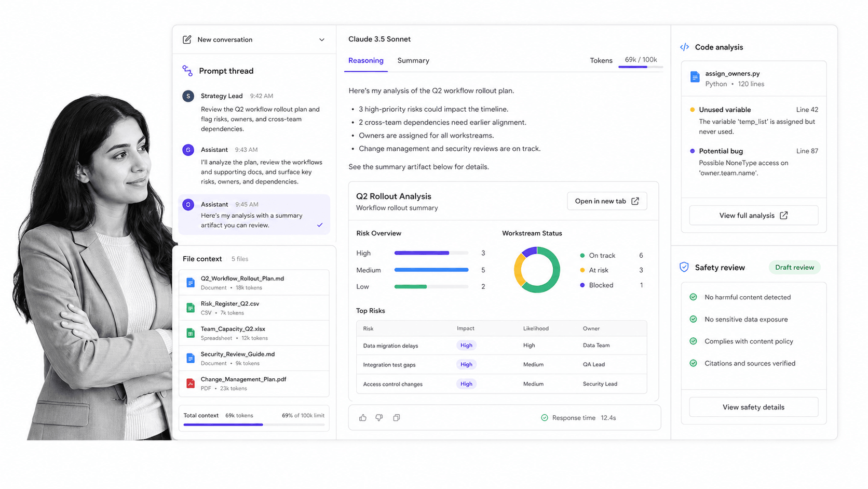The width and height of the screenshot is (868, 489).
Task: Expand the New conversation dropdown chevron
Action: pos(322,39)
